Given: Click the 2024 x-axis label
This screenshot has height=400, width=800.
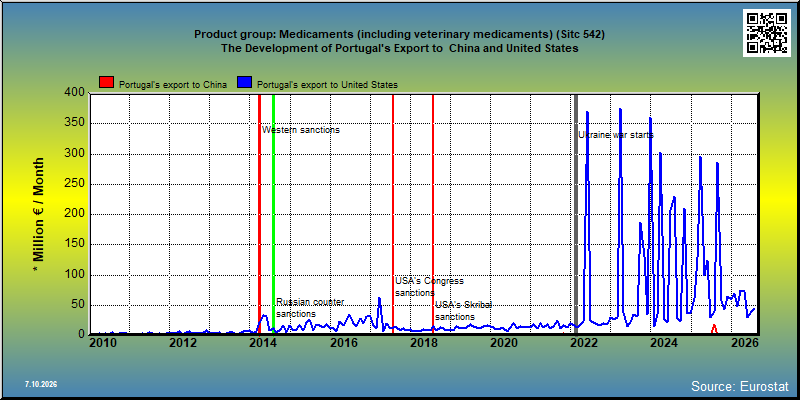Looking at the screenshot, I should click(664, 342).
